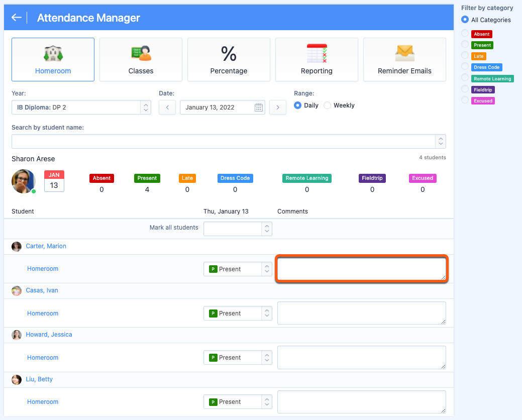Open the Mark all students dropdown
Viewport: 522px width, 420px height.
tap(238, 229)
